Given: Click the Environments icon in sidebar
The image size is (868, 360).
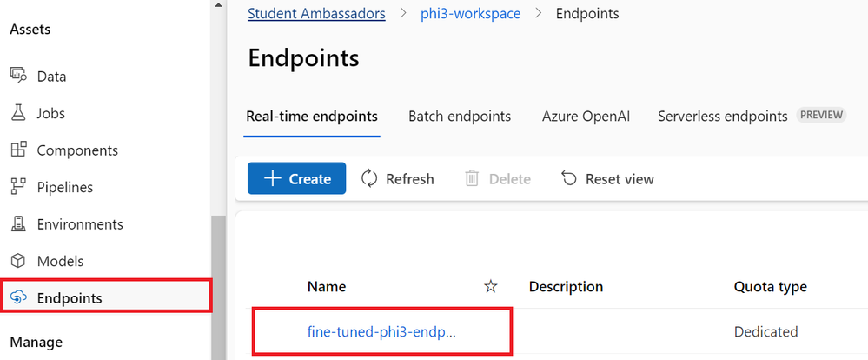Looking at the screenshot, I should pos(18,224).
